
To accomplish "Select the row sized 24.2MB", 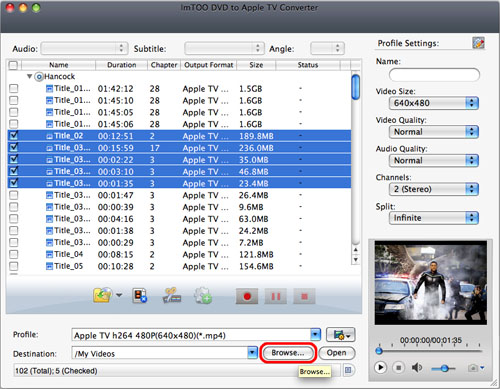I will tap(179, 231).
